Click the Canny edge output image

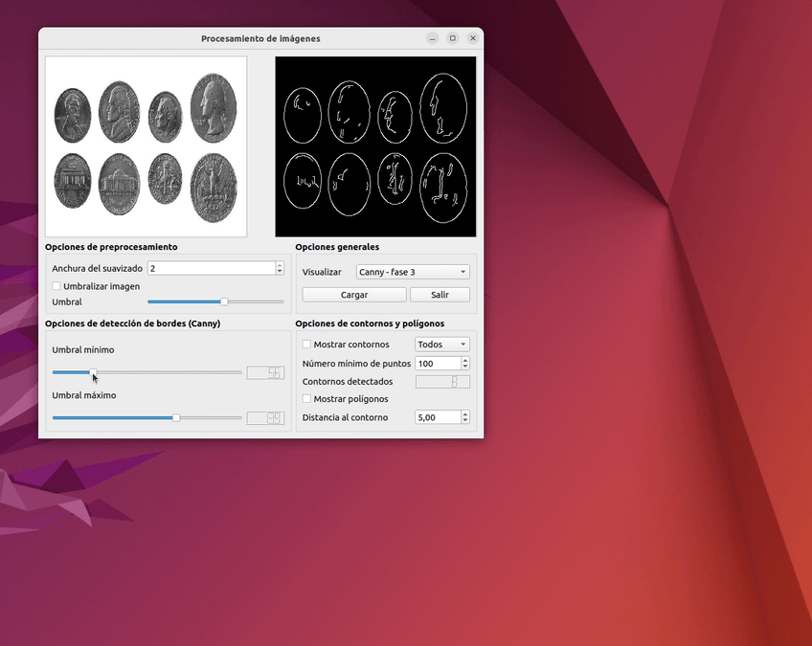click(x=375, y=146)
